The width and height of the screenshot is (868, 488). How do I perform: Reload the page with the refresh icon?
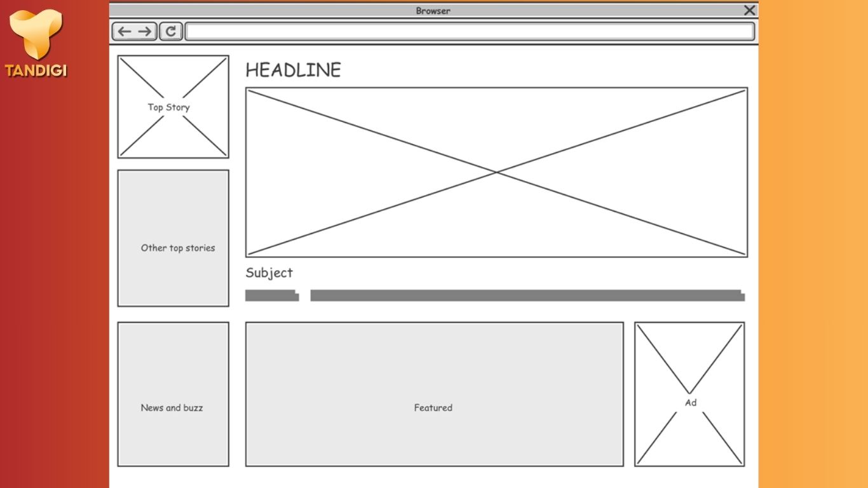click(x=171, y=31)
